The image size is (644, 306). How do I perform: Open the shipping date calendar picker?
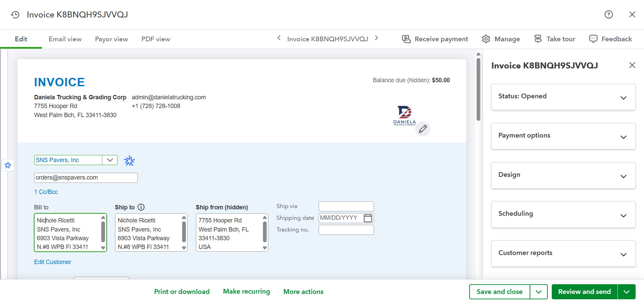(x=368, y=218)
